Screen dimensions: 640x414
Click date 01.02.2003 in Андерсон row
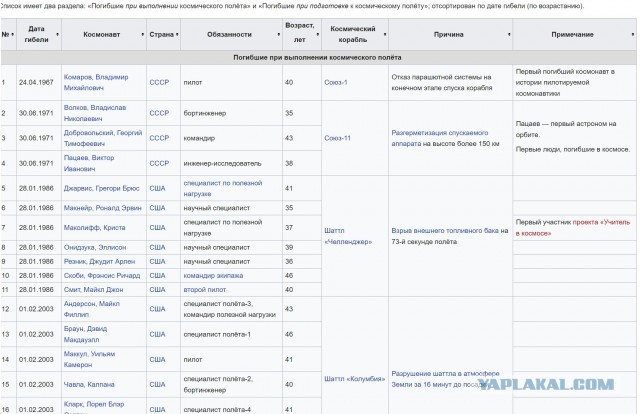point(36,309)
